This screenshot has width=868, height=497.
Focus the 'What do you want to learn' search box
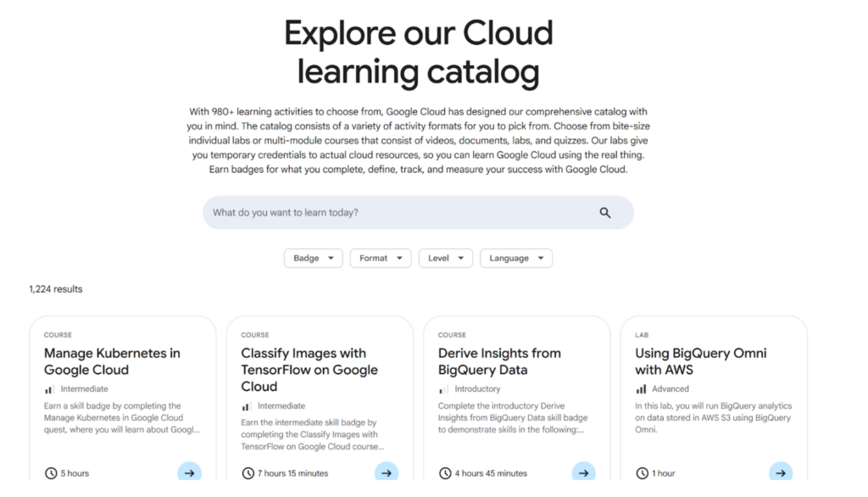click(418, 213)
